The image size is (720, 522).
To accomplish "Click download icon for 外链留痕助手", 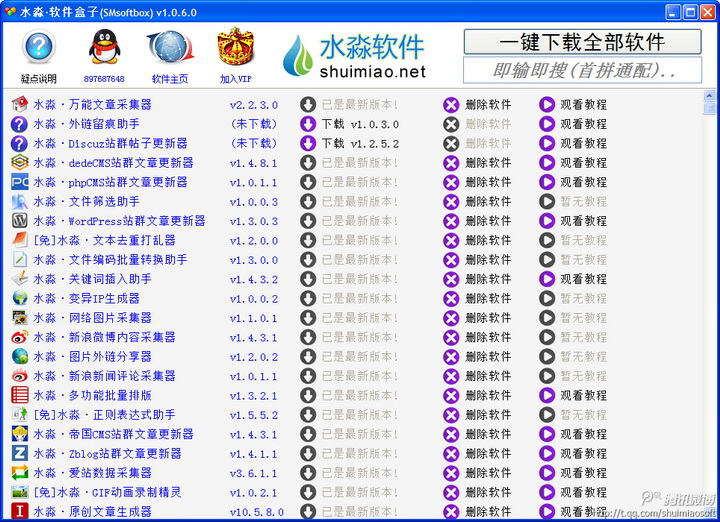I will coord(308,124).
